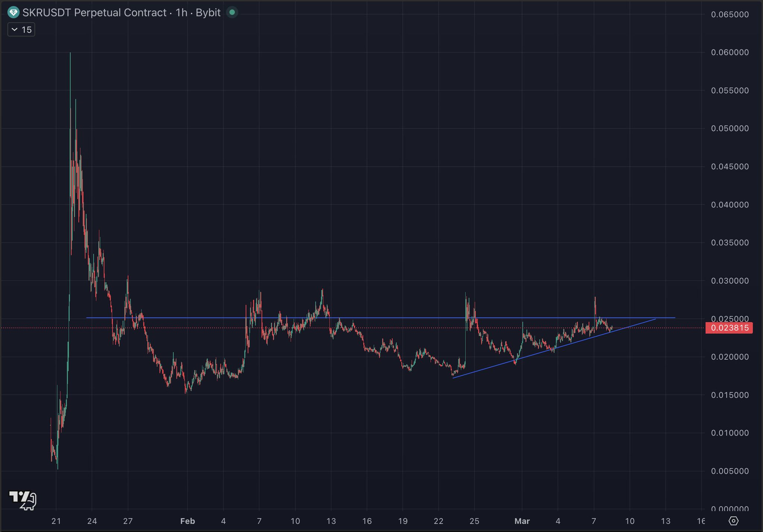Select the horizontal blue resistance line

[410, 318]
